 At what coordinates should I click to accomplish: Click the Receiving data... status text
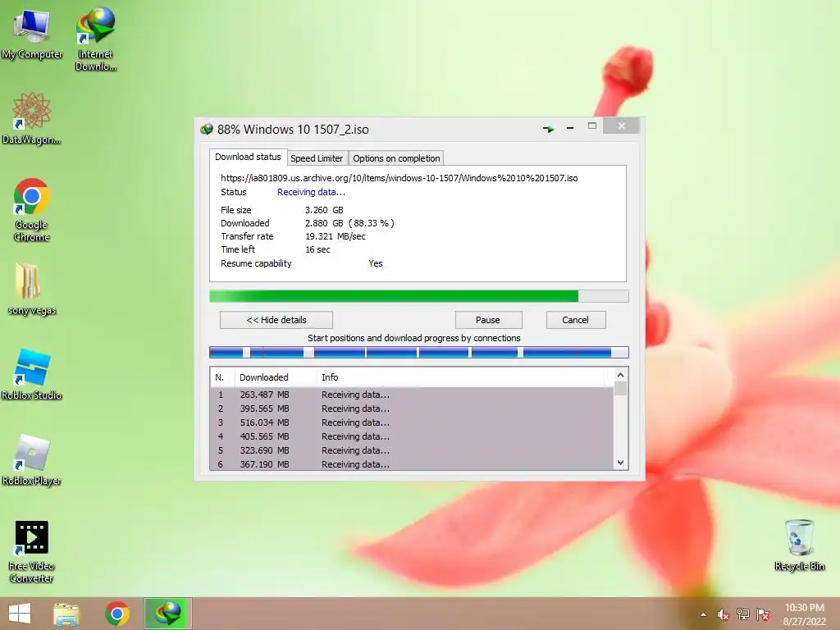(311, 192)
